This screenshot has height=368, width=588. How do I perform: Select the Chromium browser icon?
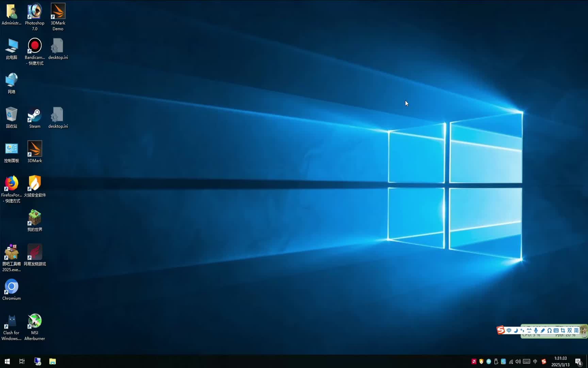point(11,287)
